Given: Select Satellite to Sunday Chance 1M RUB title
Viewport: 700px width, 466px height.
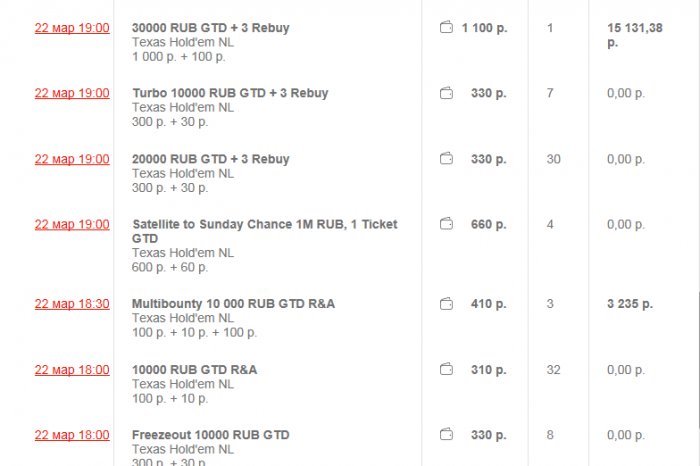Looking at the screenshot, I should coord(264,225).
